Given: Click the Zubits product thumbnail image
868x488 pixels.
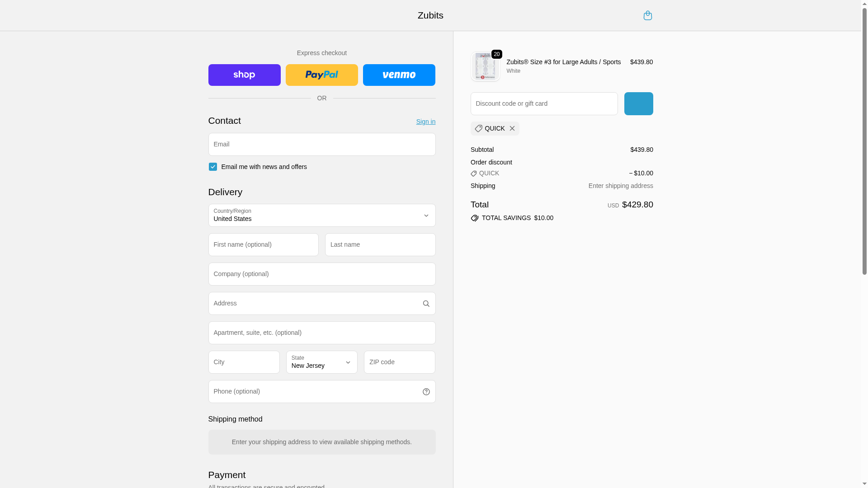Looking at the screenshot, I should 485,66.
